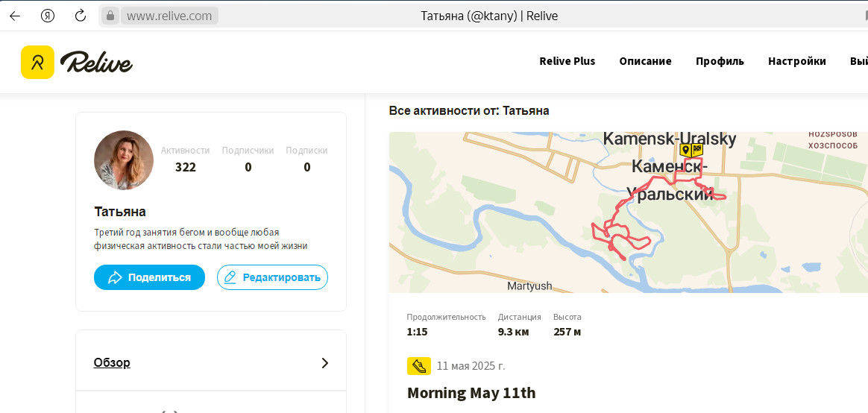Open the Описание menu item

(646, 61)
